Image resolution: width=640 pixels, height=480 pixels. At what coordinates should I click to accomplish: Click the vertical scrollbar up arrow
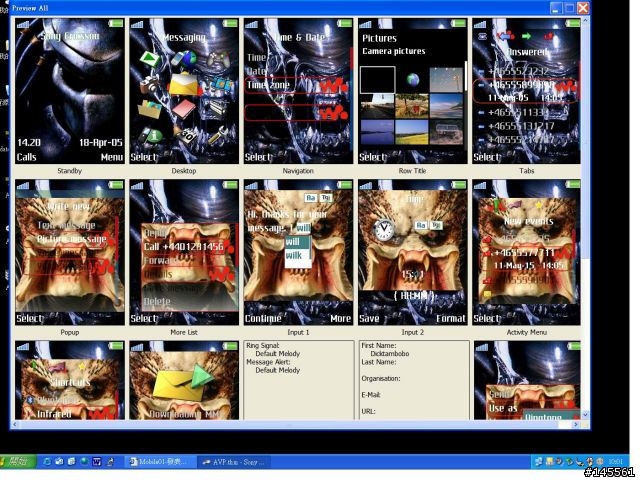[x=585, y=20]
